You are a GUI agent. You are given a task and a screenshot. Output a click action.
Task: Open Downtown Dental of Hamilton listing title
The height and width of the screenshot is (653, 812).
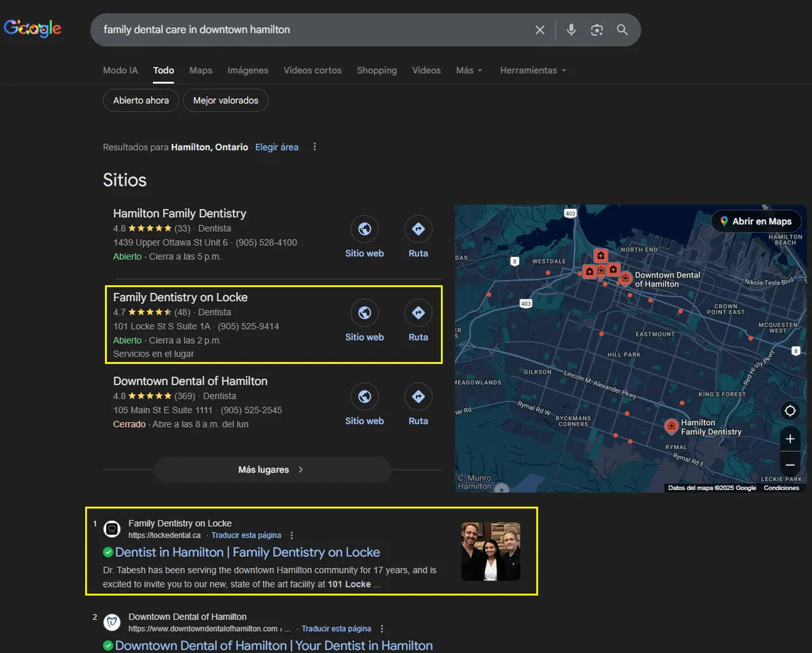pyautogui.click(x=190, y=381)
